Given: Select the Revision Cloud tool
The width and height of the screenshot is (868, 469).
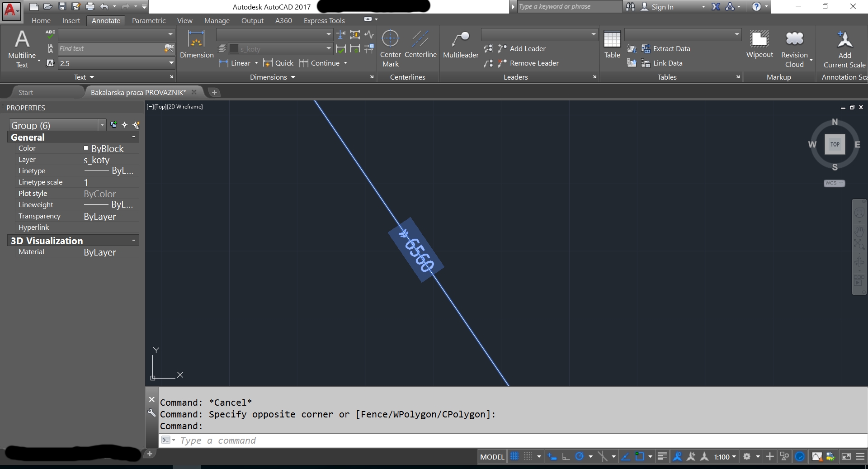Looking at the screenshot, I should pyautogui.click(x=794, y=49).
